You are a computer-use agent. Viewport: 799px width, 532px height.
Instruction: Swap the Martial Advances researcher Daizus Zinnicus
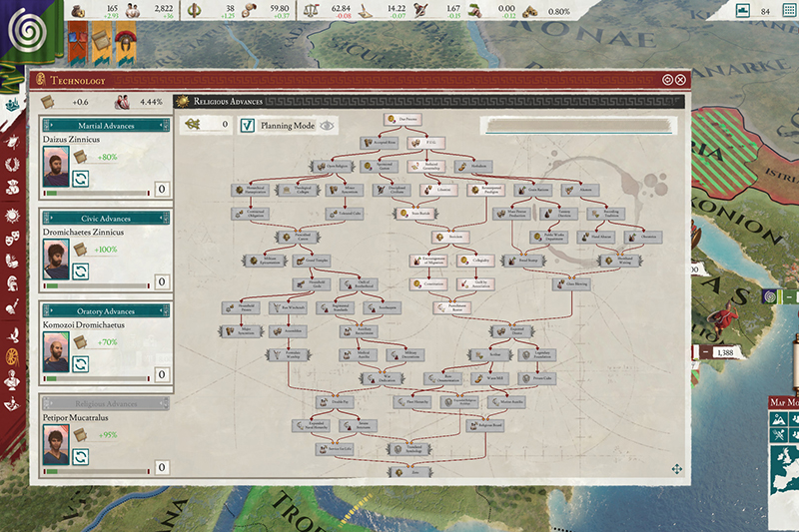pos(81,179)
